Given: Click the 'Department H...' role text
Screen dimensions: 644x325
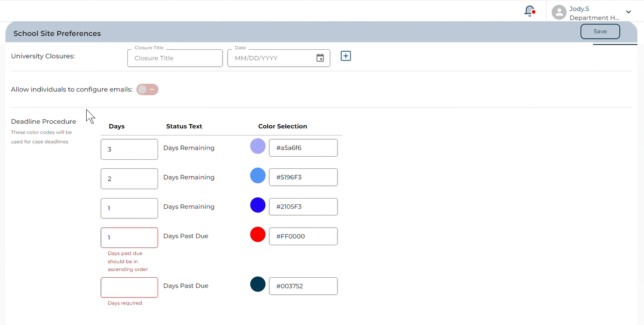Looking at the screenshot, I should (x=594, y=18).
